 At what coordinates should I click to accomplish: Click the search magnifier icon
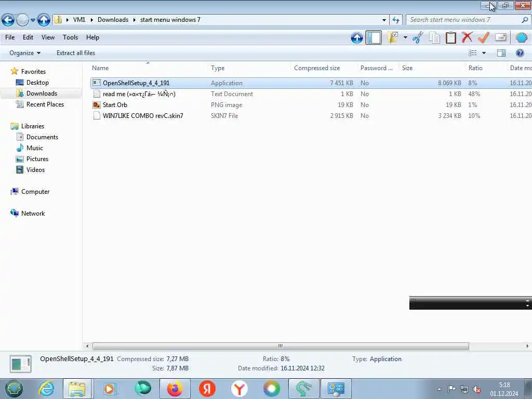525,20
